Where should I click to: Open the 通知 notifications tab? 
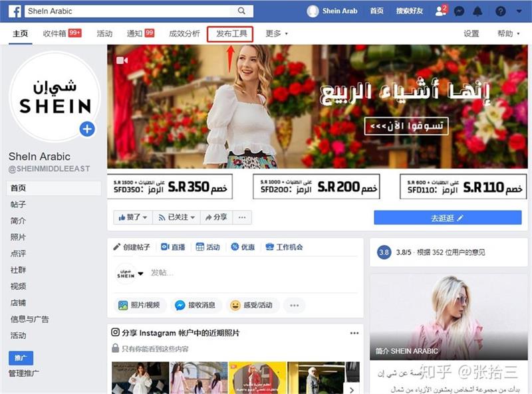tap(140, 33)
